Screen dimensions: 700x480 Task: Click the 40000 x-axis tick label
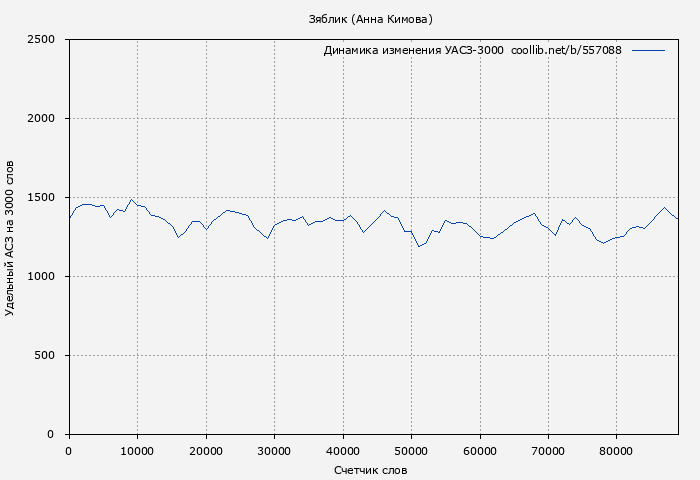tap(343, 451)
